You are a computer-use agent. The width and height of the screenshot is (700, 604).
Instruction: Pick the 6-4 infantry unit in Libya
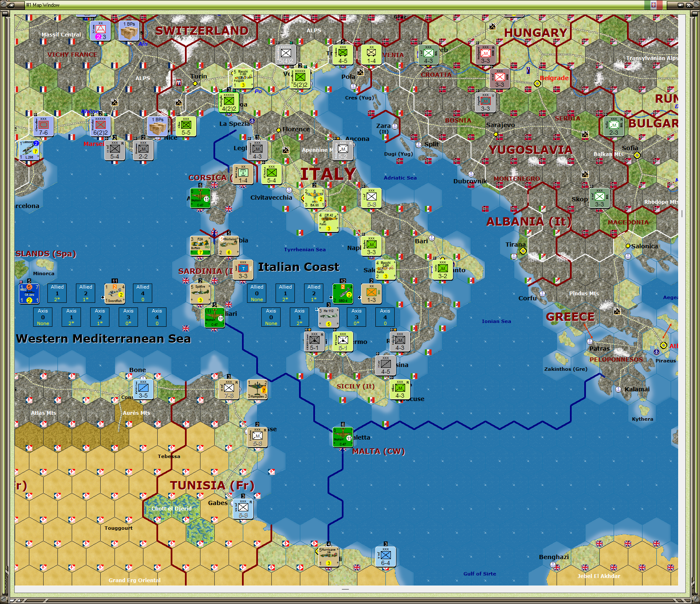pyautogui.click(x=385, y=557)
